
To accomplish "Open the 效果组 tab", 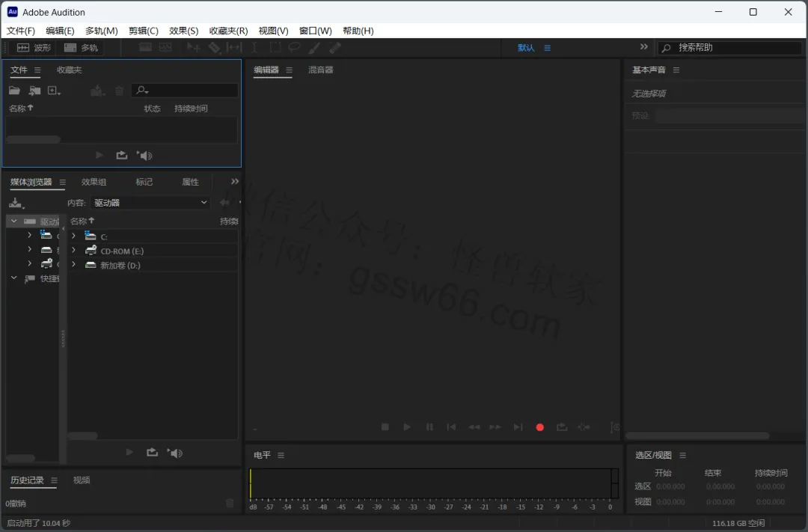I will coord(94,182).
